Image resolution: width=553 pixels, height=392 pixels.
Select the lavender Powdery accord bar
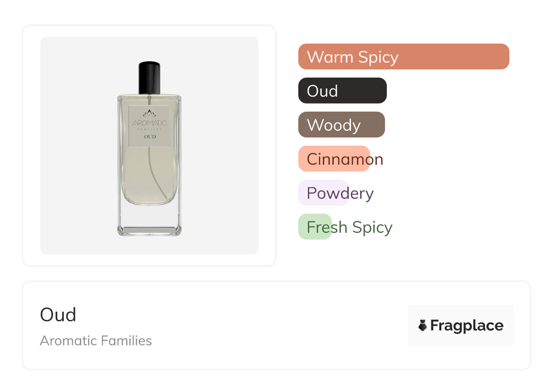point(323,193)
